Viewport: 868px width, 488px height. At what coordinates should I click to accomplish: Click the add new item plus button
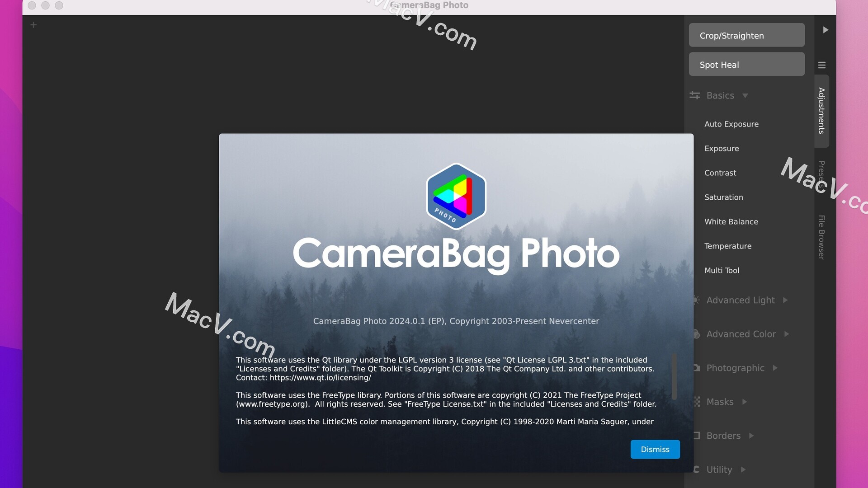tap(33, 24)
